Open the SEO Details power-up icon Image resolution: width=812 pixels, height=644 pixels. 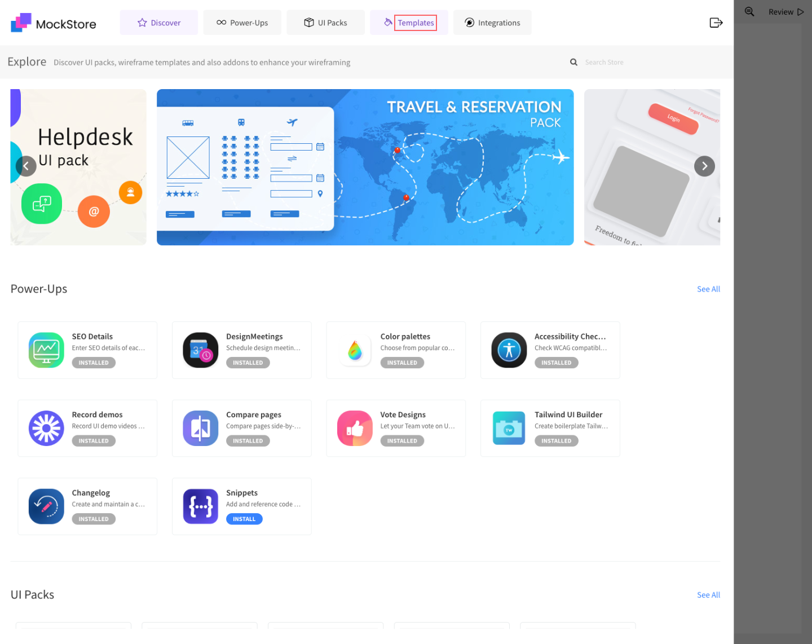click(x=46, y=350)
